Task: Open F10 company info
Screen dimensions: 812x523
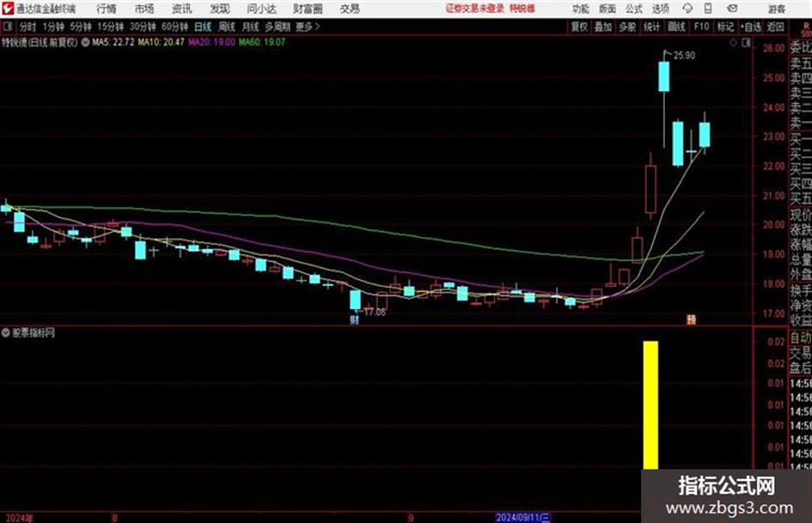Action: tap(701, 27)
